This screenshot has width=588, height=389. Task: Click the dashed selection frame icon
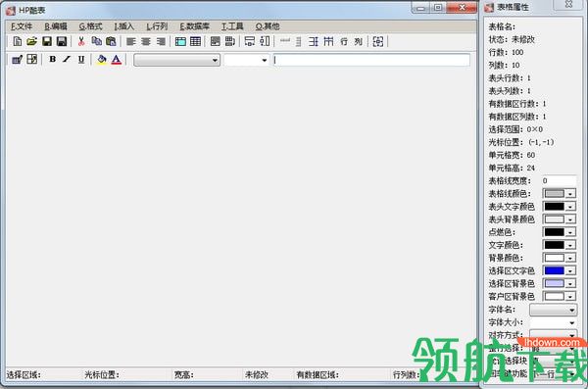pos(378,41)
